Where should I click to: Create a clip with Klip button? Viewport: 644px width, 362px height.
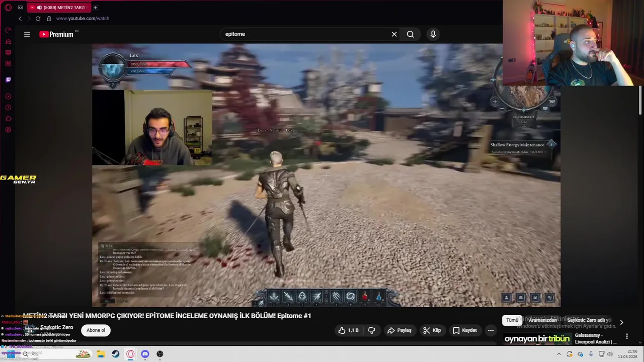(x=432, y=330)
